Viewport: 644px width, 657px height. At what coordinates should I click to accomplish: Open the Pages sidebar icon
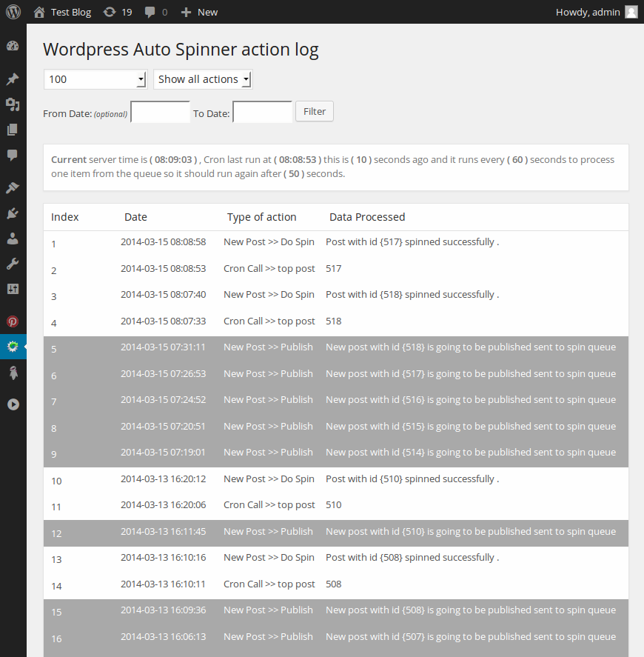coord(13,130)
